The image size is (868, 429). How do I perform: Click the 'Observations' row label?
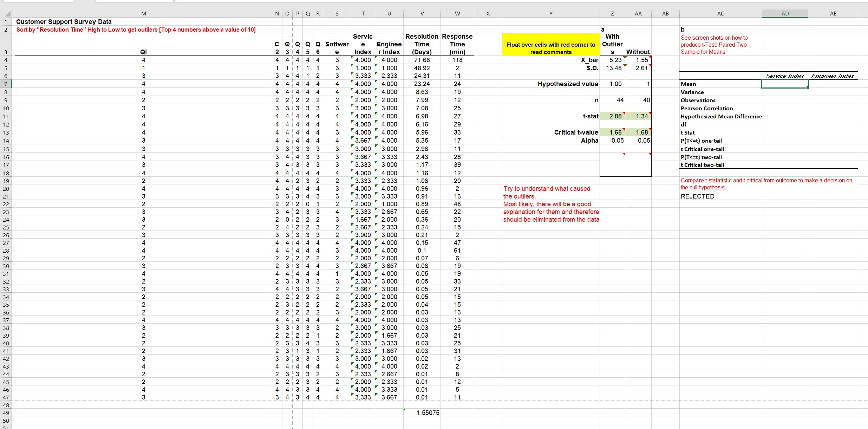(x=698, y=100)
